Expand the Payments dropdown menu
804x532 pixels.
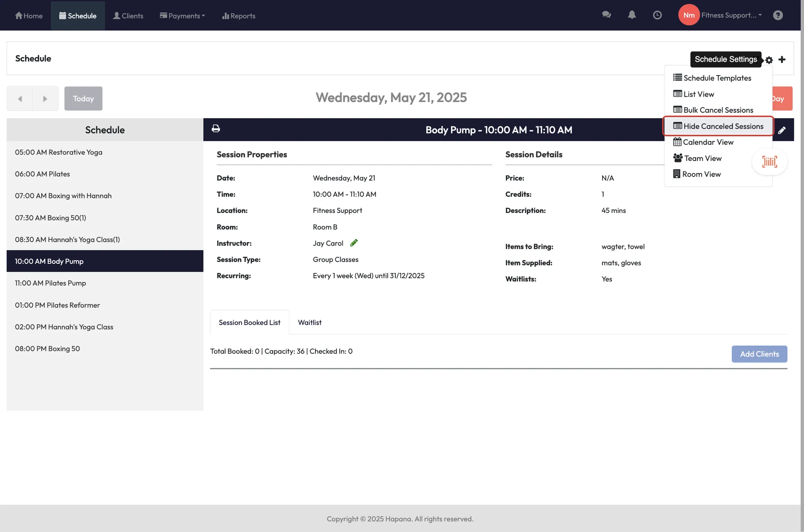pos(183,16)
